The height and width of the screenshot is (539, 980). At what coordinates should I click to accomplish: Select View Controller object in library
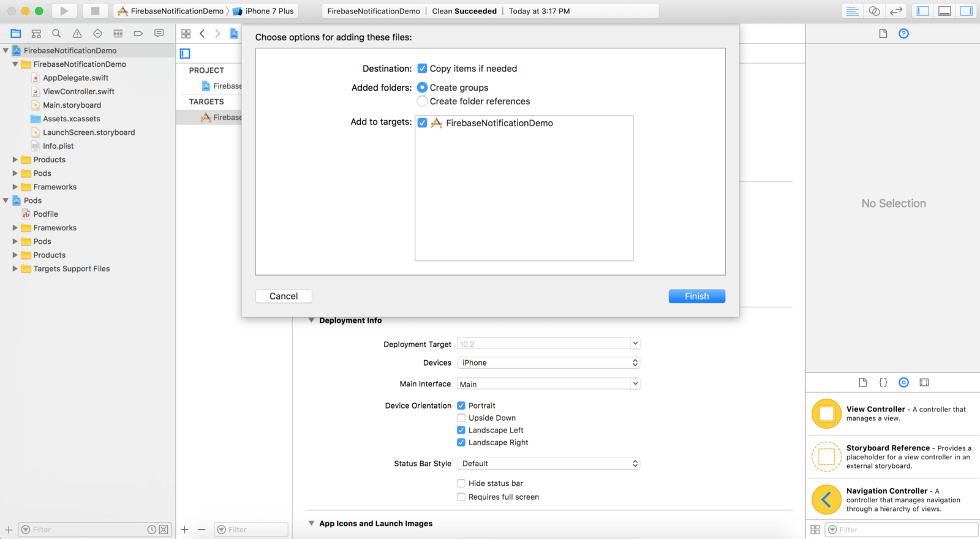893,414
